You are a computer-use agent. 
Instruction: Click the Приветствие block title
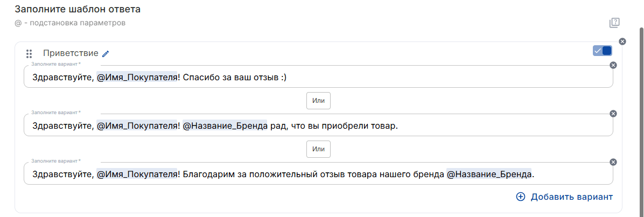[71, 53]
